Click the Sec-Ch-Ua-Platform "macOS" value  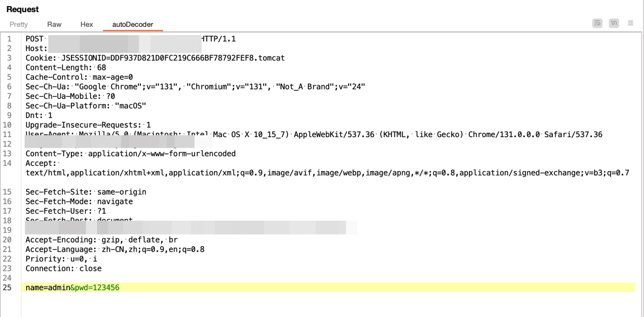coord(130,106)
